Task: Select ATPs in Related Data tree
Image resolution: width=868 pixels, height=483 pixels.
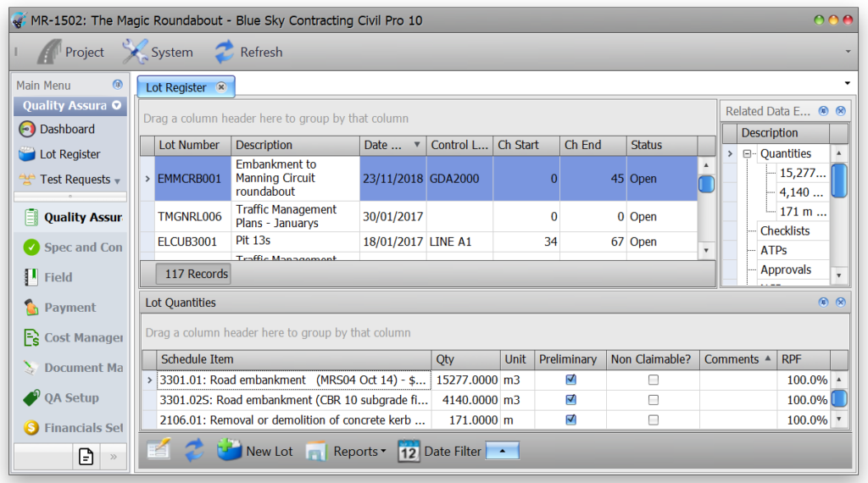Action: (773, 250)
